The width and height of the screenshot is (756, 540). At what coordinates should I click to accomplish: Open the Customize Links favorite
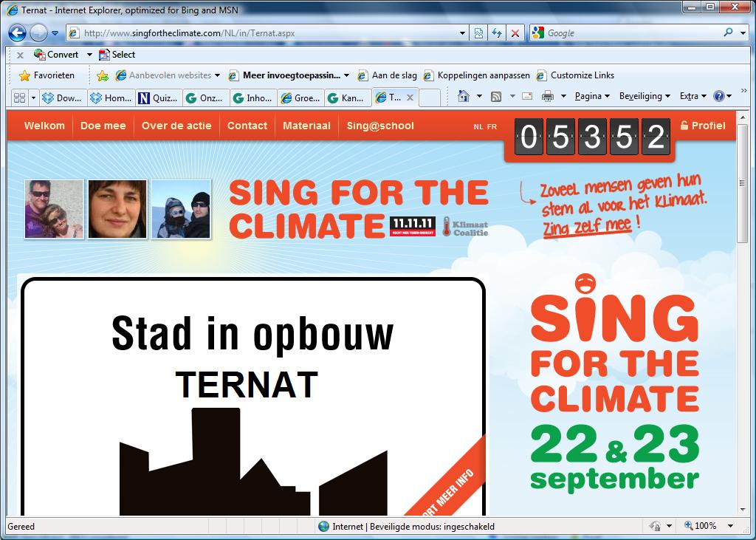point(575,75)
